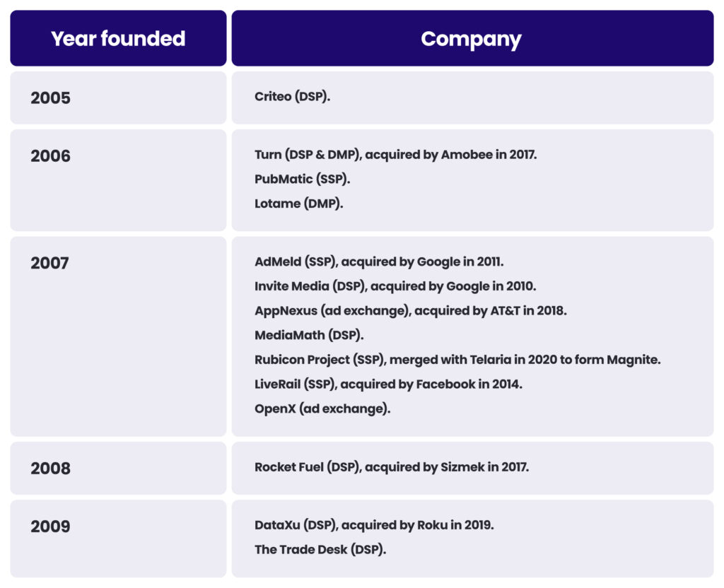
Task: Select the 2005 year cell
Action: (51, 98)
